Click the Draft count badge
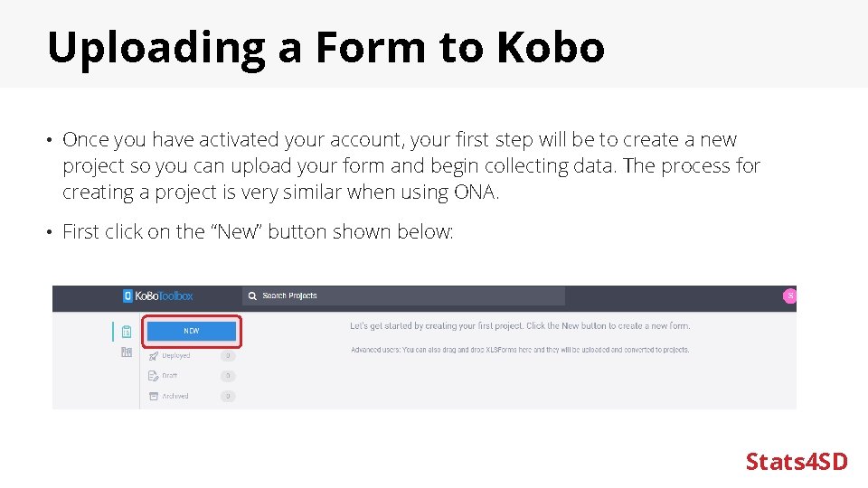Viewport: 868px width, 488px height. 228,376
